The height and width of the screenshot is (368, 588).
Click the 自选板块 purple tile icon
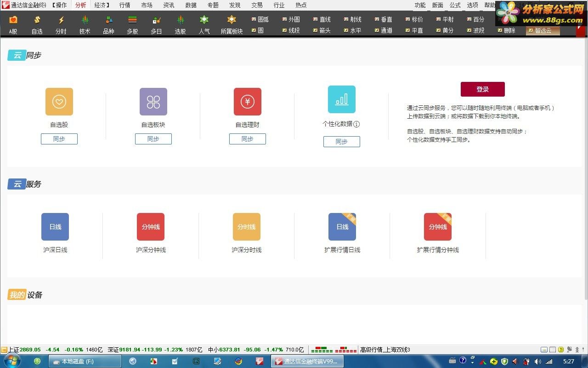(153, 102)
